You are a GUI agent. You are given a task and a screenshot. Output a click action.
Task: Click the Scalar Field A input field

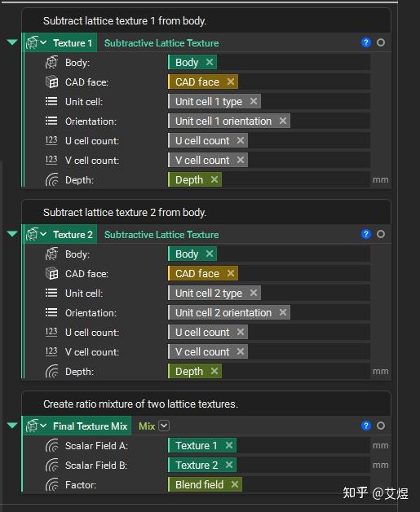tap(269, 445)
